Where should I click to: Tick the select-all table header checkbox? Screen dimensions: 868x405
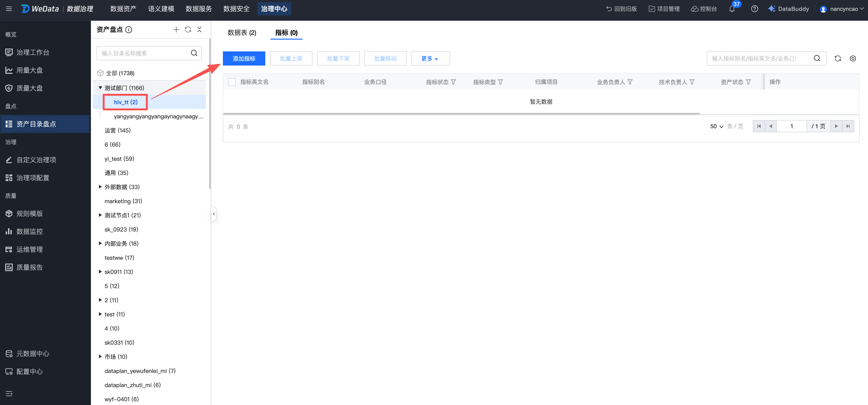pyautogui.click(x=232, y=82)
